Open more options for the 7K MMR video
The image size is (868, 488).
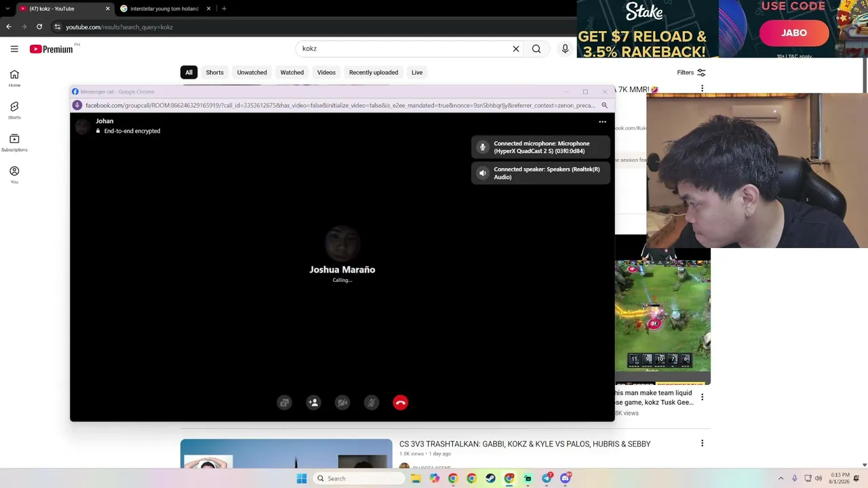[702, 89]
